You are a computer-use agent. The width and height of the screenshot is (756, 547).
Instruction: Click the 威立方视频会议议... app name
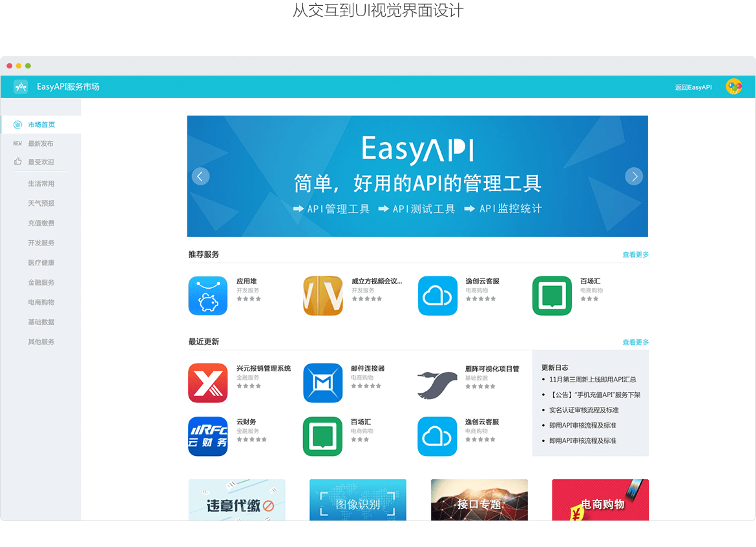click(377, 281)
